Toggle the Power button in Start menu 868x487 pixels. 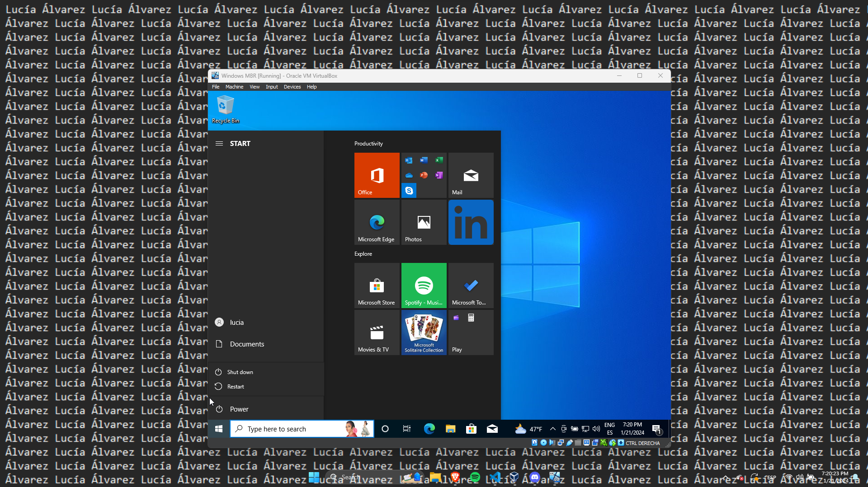(239, 409)
